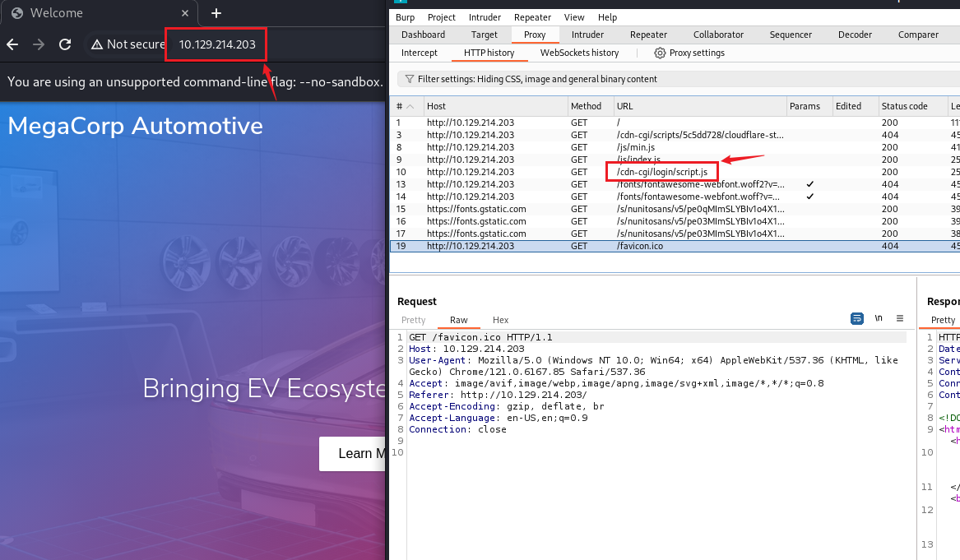
Task: Switch request view to Raw
Action: (x=458, y=320)
